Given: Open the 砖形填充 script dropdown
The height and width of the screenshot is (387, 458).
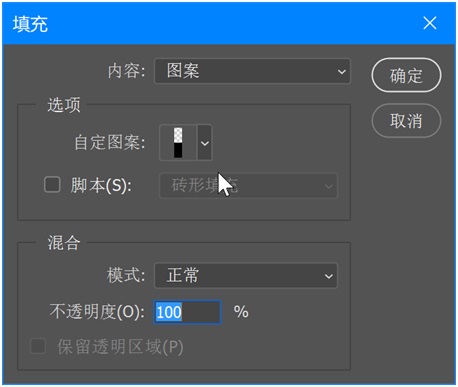Looking at the screenshot, I should point(249,186).
